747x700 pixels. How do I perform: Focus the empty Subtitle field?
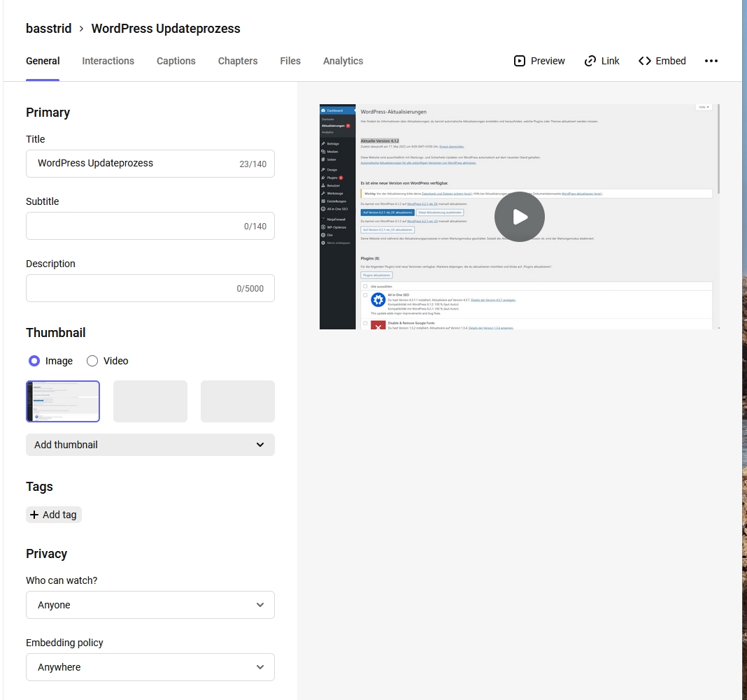coord(150,226)
